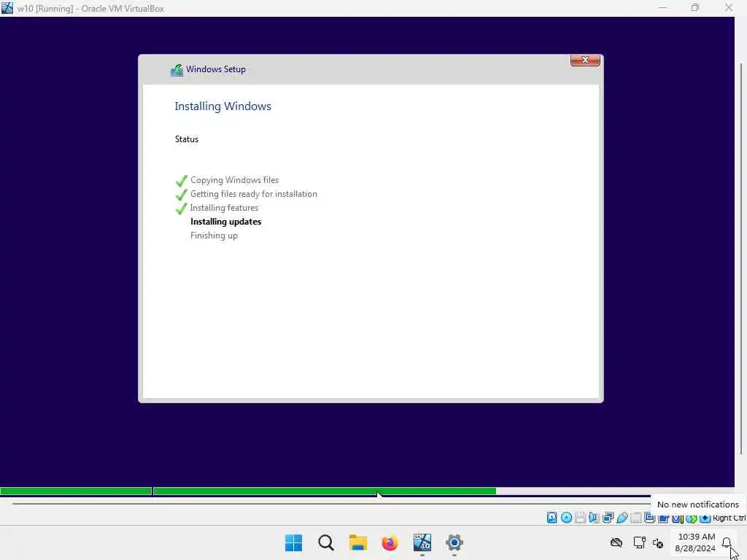Close the Windows Setup dialog
Image resolution: width=747 pixels, height=560 pixels.
(x=585, y=60)
